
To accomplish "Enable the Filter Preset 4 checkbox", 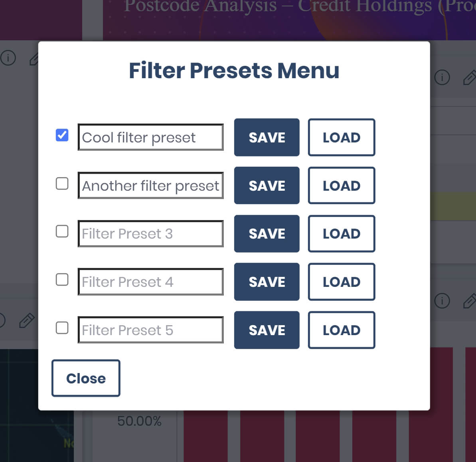I will (x=62, y=280).
